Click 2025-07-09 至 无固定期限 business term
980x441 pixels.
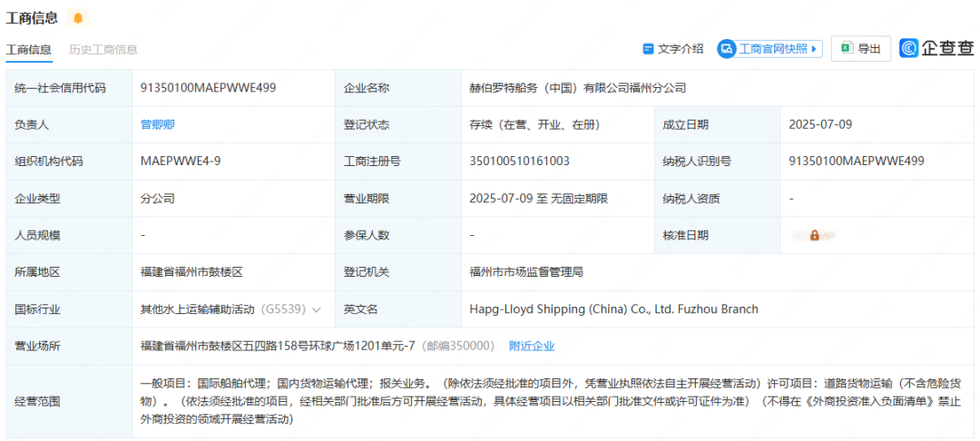click(x=539, y=199)
